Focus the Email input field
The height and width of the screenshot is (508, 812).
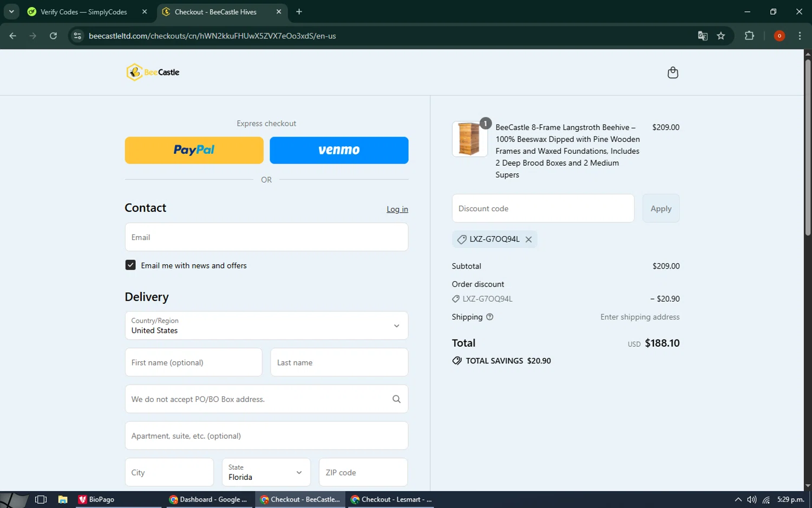266,237
